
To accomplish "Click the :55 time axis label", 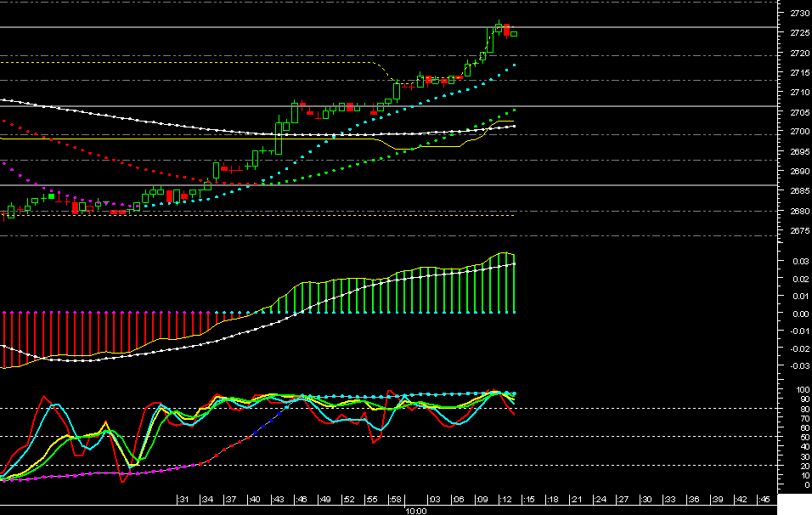I will pos(372,500).
